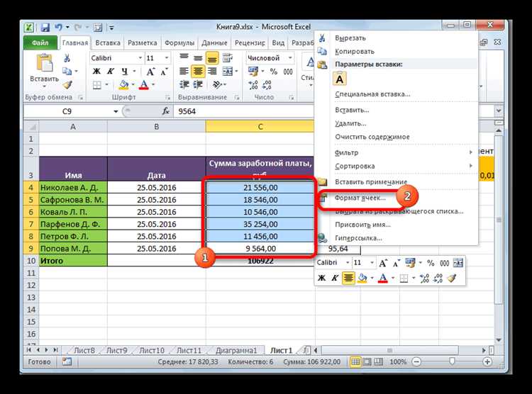Toggle bold Ж in ribbon font group
Viewport: 532px width, 394px height.
[96, 72]
